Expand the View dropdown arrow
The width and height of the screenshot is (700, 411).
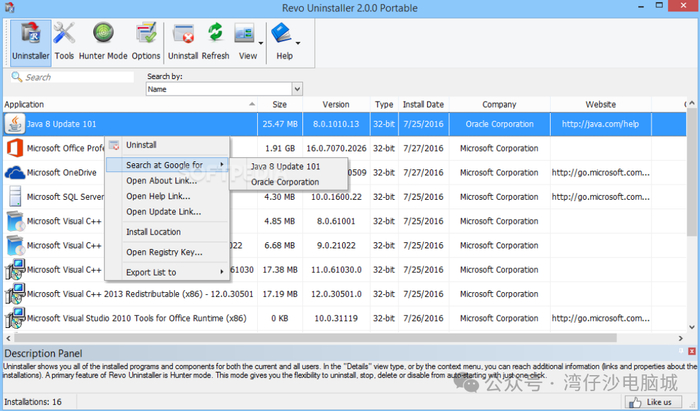(x=261, y=43)
